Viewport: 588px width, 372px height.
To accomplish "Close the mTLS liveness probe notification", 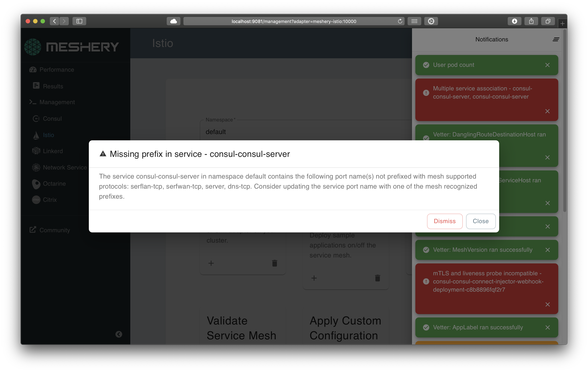I will (547, 304).
